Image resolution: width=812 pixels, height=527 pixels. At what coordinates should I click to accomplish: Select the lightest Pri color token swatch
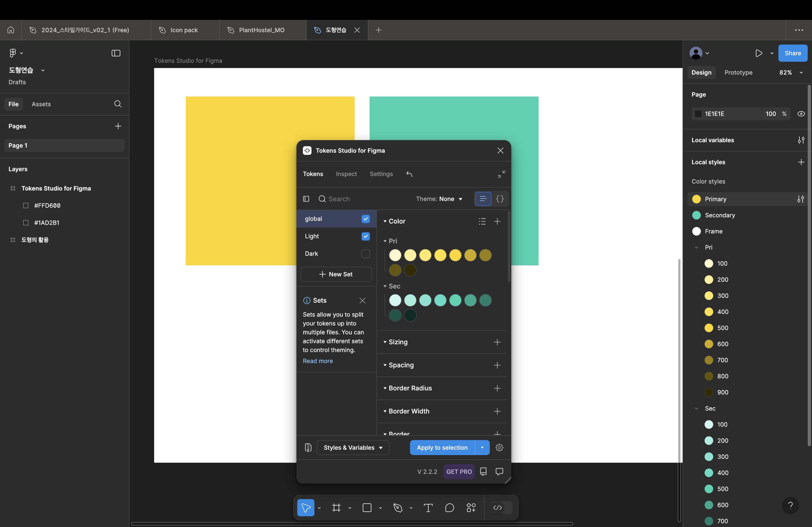point(395,255)
